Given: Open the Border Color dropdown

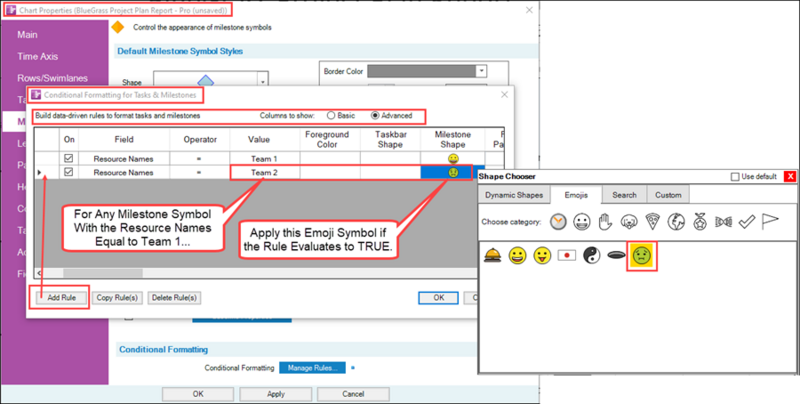Looking at the screenshot, I should 482,71.
